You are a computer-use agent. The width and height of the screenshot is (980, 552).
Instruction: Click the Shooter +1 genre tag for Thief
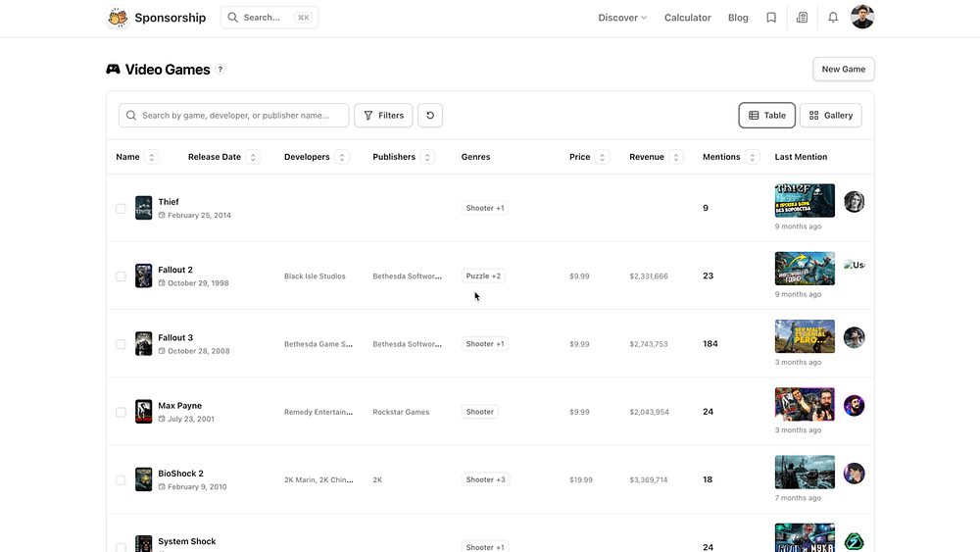485,208
